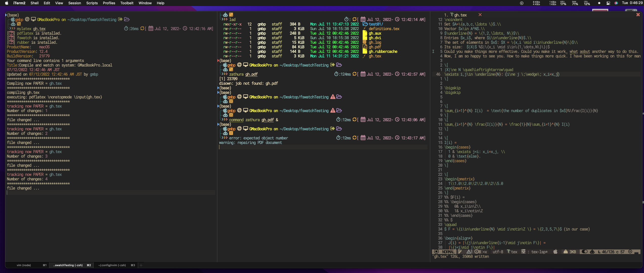
Task: Click the misspelled word aobut in vim
Action: [585, 51]
